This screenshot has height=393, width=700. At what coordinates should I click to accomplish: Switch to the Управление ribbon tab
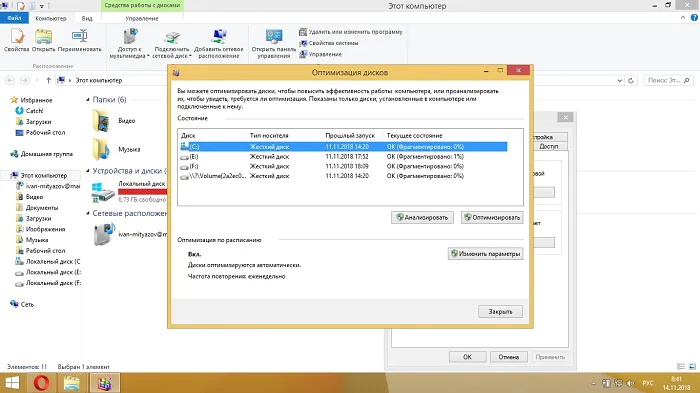[x=142, y=18]
